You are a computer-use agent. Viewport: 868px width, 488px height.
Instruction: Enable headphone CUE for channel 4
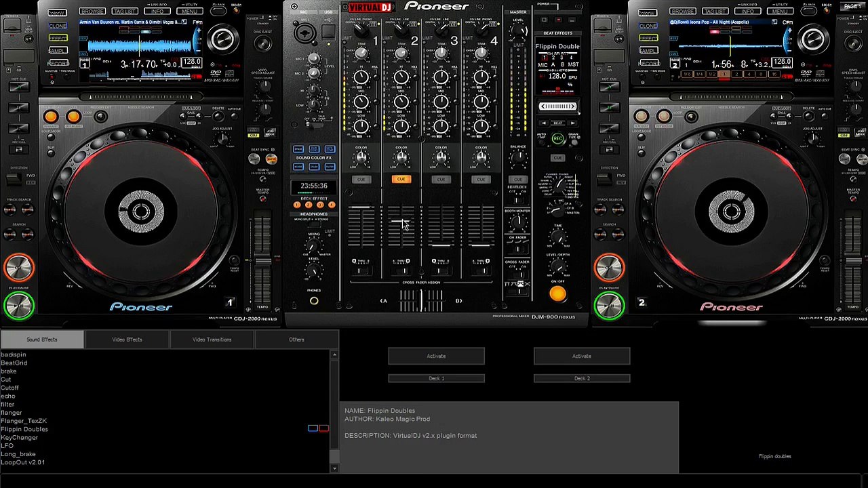(481, 180)
